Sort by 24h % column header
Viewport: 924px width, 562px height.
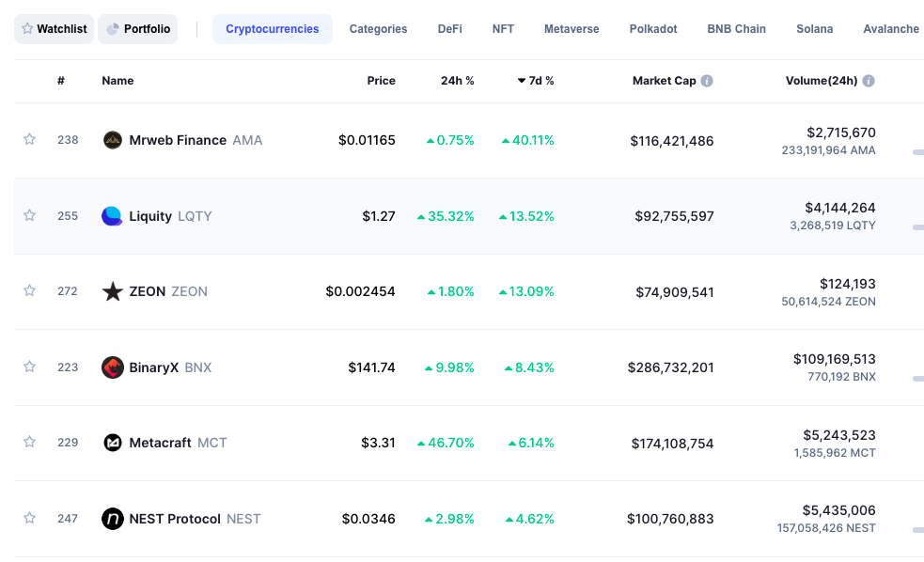tap(457, 81)
